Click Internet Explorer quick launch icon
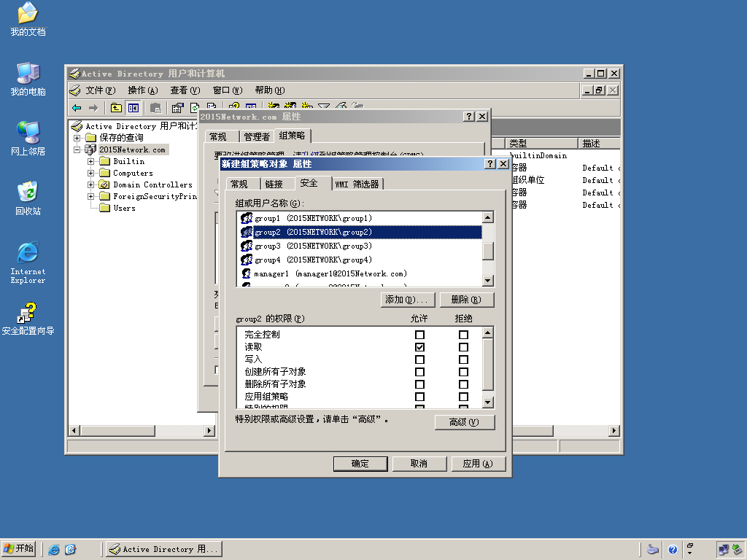 click(x=54, y=550)
